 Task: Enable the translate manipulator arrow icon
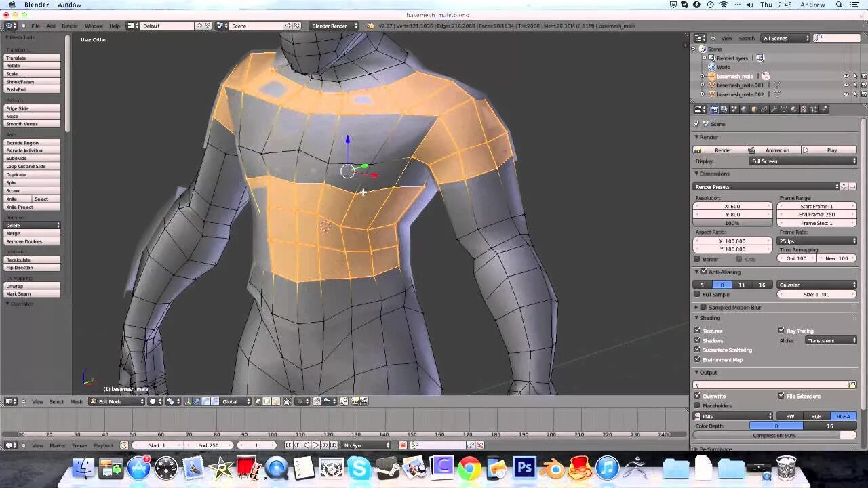197,401
